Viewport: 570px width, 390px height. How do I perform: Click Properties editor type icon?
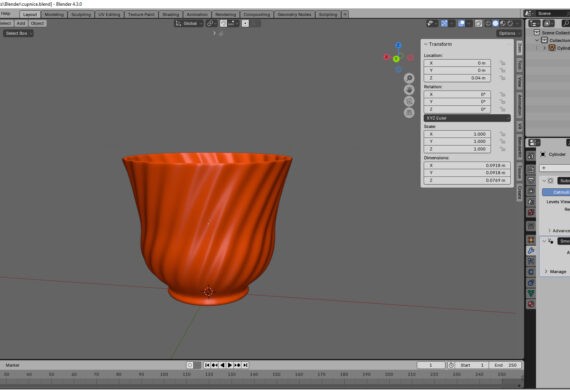tap(534, 142)
